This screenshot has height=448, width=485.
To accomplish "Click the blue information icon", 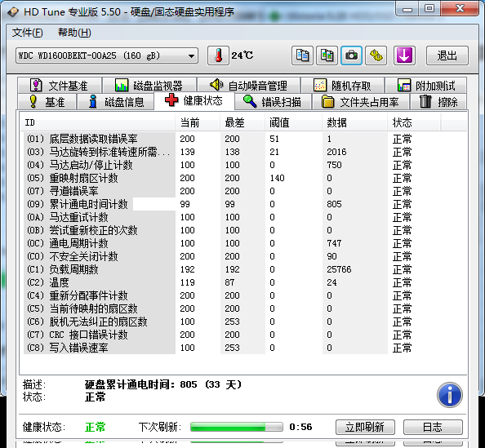I will tap(450, 395).
